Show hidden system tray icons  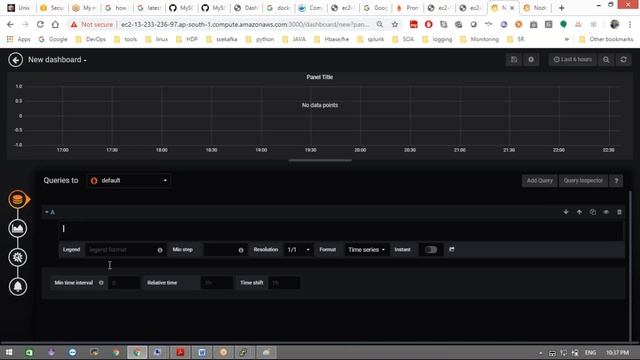540,353
